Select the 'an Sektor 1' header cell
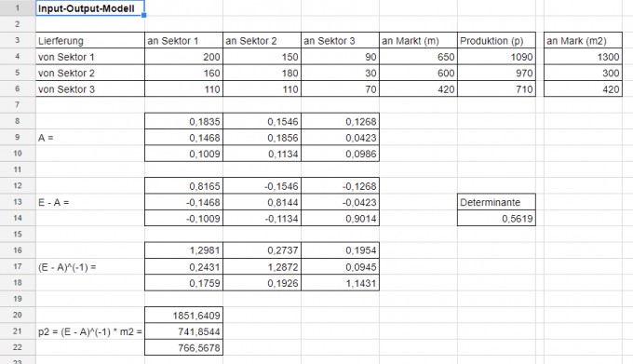This screenshot has width=633, height=364. (x=183, y=40)
